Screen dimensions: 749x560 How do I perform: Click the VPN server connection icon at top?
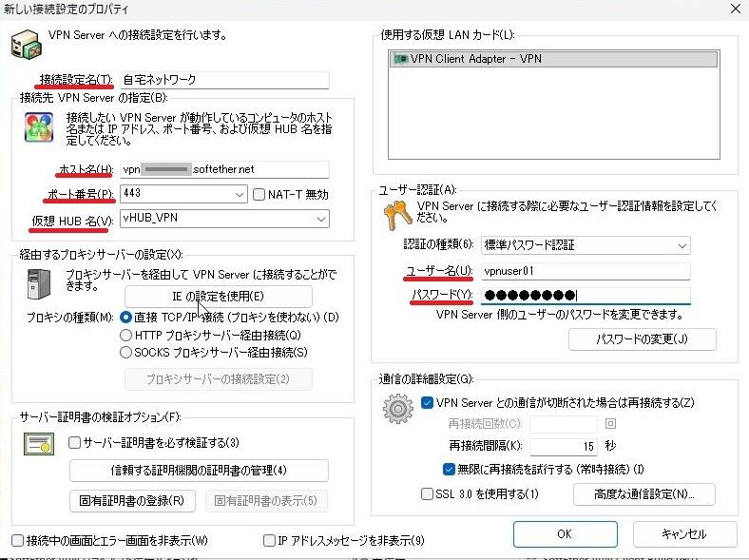(x=27, y=44)
